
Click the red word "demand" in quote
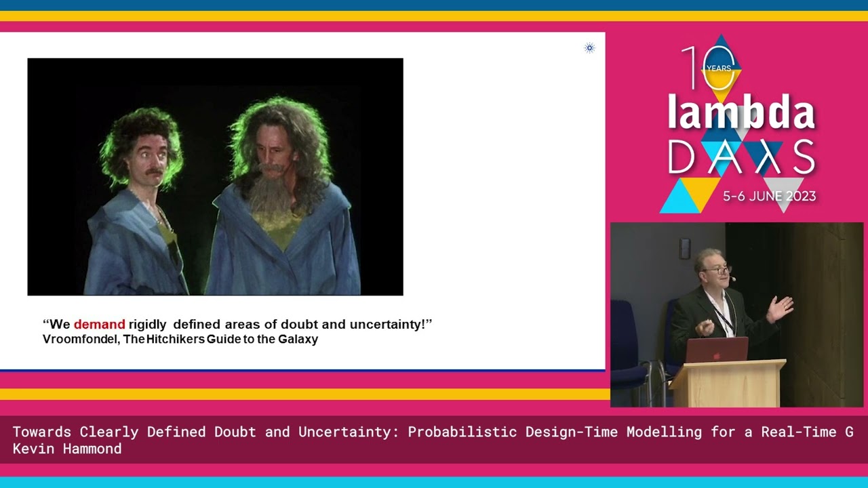pos(99,324)
